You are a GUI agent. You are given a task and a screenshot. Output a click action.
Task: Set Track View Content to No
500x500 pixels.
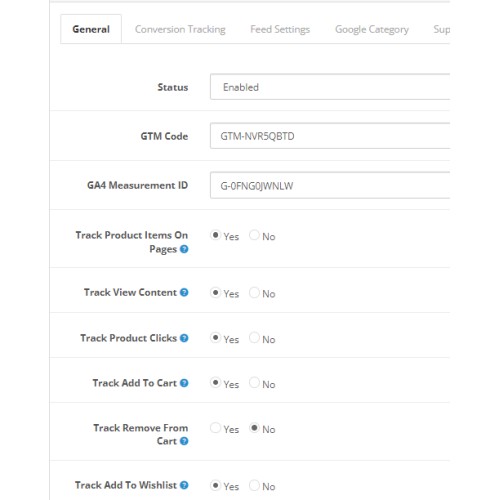254,292
